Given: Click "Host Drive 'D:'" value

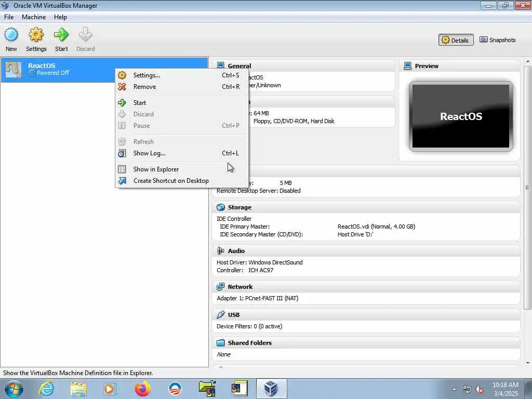Looking at the screenshot, I should click(355, 234).
